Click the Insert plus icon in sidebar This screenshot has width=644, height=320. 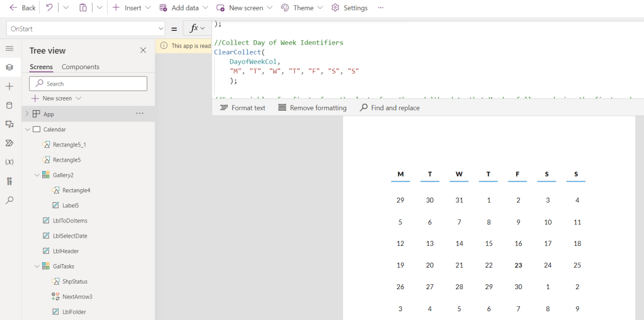click(x=9, y=86)
